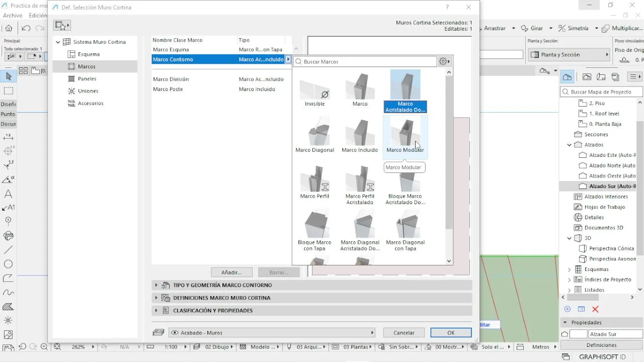Click Multiplicar command in toolbar
Viewport: 644px width, 362px height.
pyautogui.click(x=623, y=28)
